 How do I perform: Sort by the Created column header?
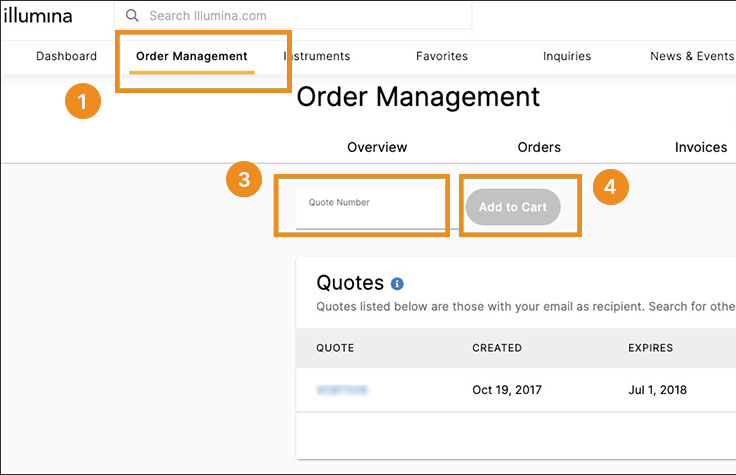coord(497,348)
